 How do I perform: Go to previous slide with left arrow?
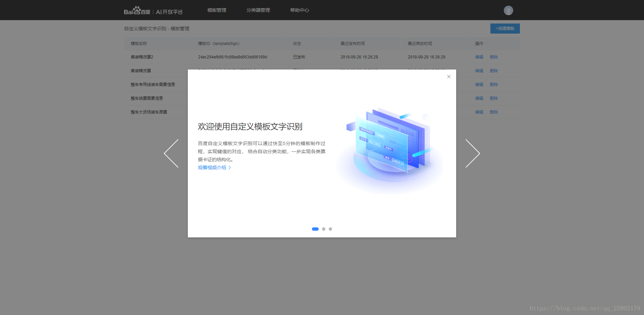(x=171, y=153)
